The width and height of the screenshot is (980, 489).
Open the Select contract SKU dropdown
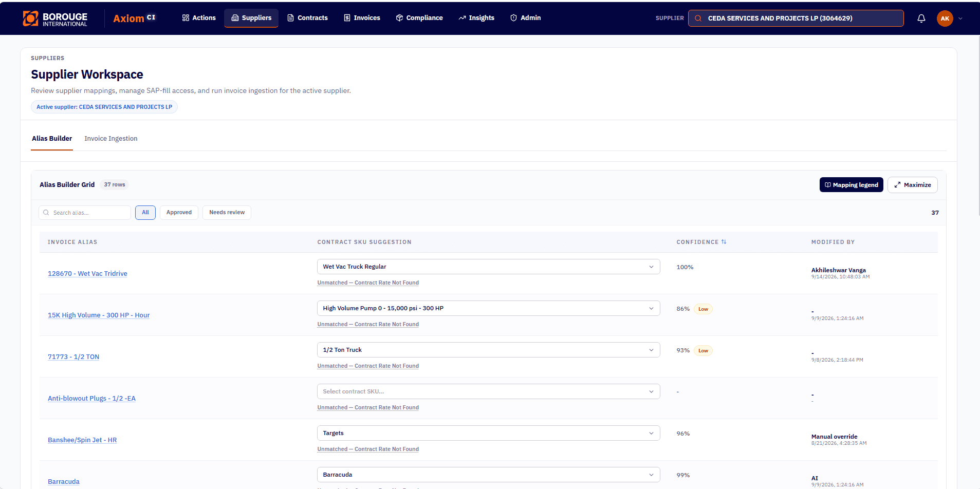pyautogui.click(x=488, y=391)
